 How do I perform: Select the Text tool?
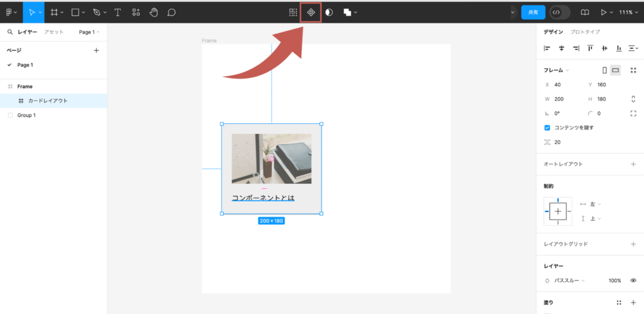pos(118,13)
